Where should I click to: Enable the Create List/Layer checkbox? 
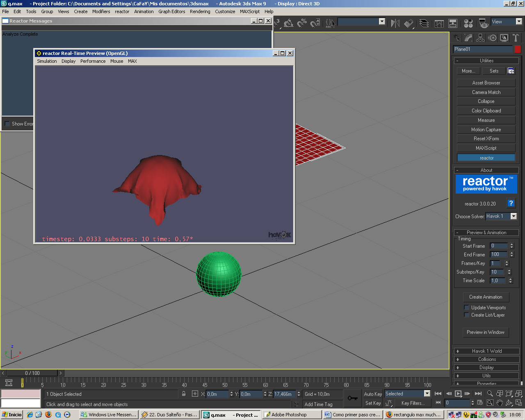pos(466,315)
